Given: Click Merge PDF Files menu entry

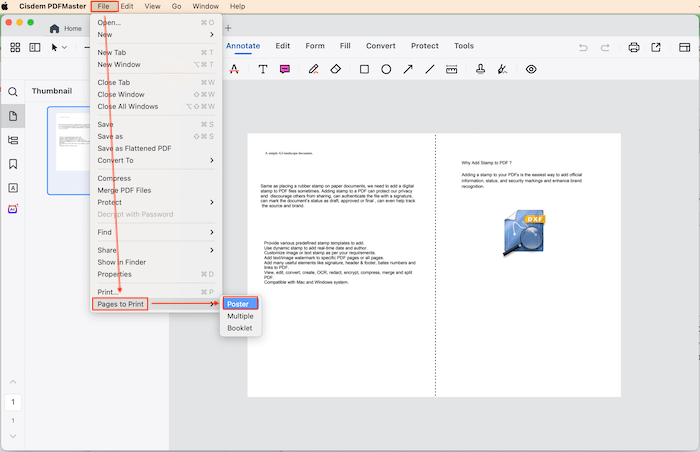Looking at the screenshot, I should tap(124, 190).
